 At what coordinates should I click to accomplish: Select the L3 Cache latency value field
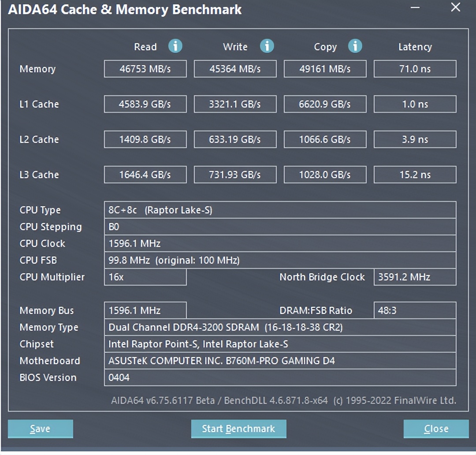pyautogui.click(x=414, y=175)
